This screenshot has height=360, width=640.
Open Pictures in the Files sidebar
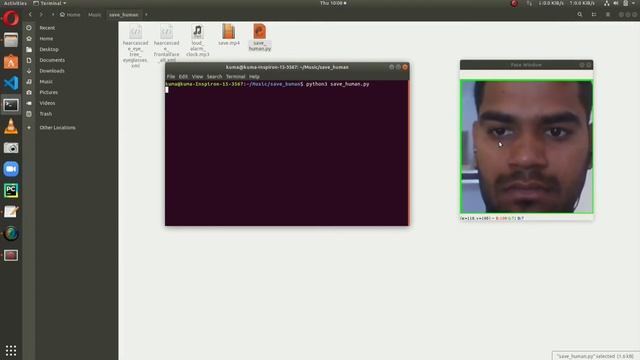click(x=49, y=92)
